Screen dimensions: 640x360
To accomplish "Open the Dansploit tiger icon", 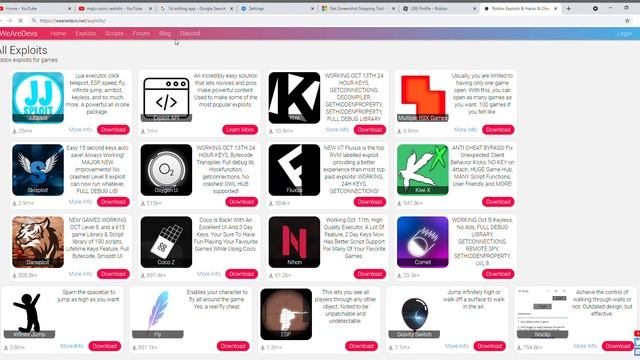I will tap(38, 242).
